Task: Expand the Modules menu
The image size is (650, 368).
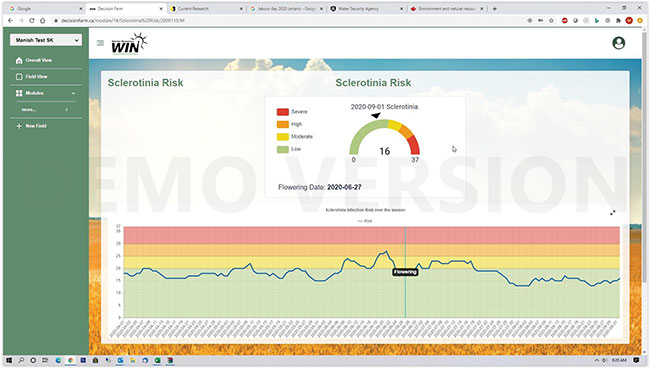Action: (x=46, y=93)
